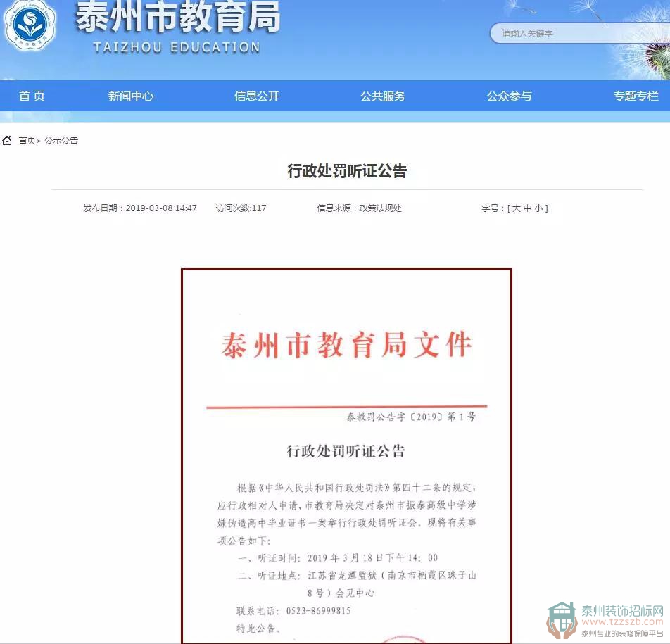670x644 pixels.
Task: Select 公共服务 in the navigation bar
Action: 383,96
